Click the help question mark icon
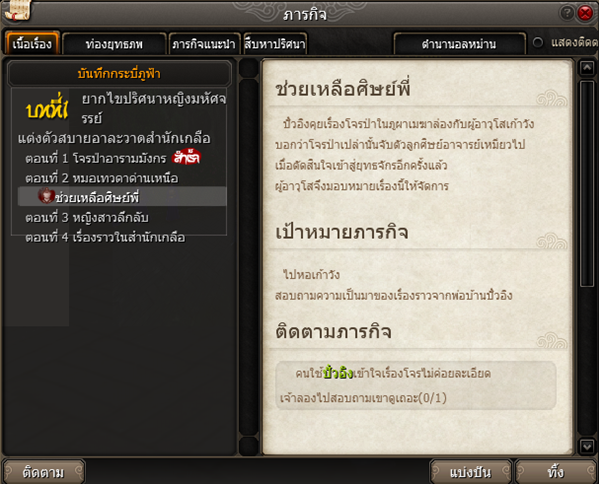 [x=567, y=13]
